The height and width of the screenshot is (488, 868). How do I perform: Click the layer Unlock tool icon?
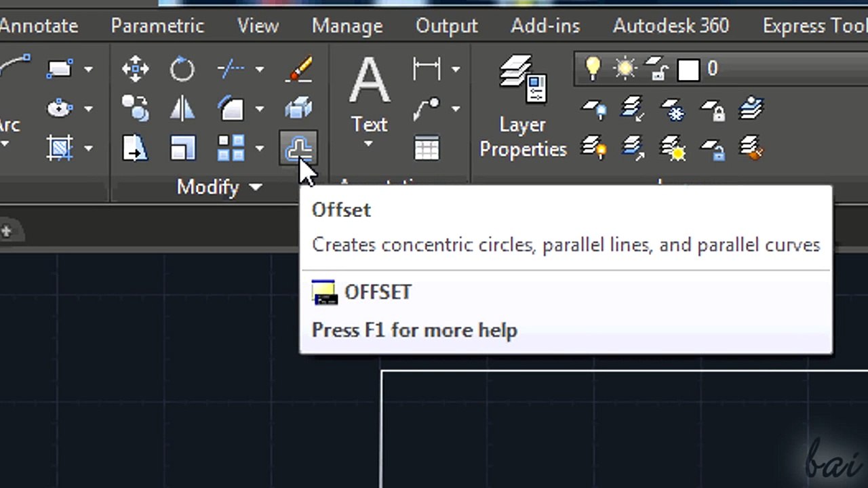click(712, 148)
